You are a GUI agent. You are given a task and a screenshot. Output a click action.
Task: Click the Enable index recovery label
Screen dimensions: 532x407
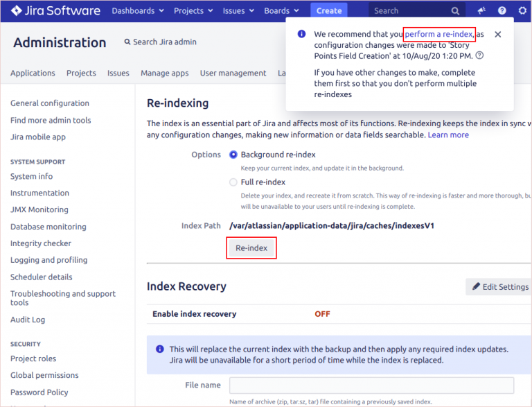[194, 314]
